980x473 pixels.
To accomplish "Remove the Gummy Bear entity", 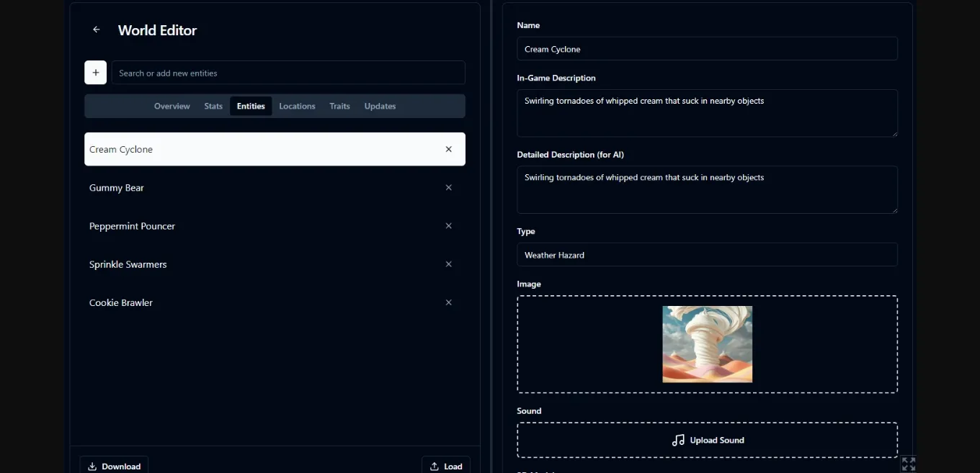I will pyautogui.click(x=448, y=187).
